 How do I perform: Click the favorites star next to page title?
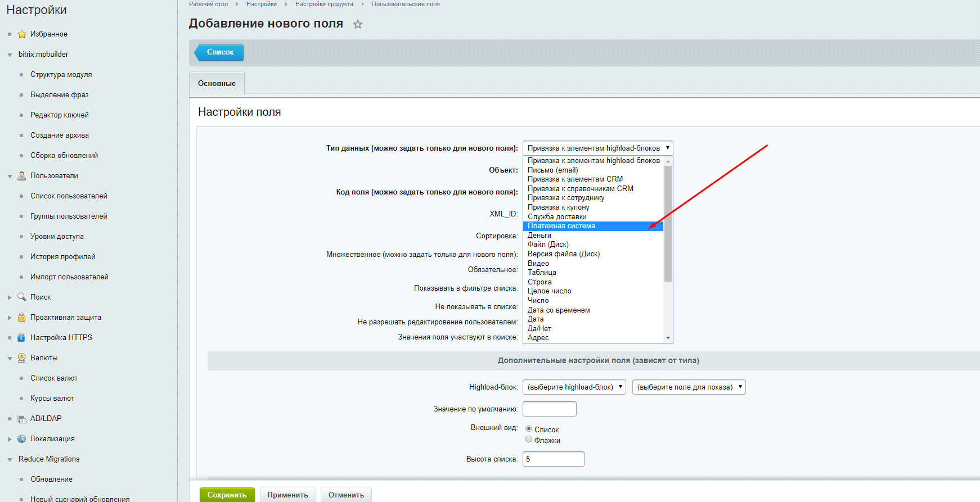[358, 24]
